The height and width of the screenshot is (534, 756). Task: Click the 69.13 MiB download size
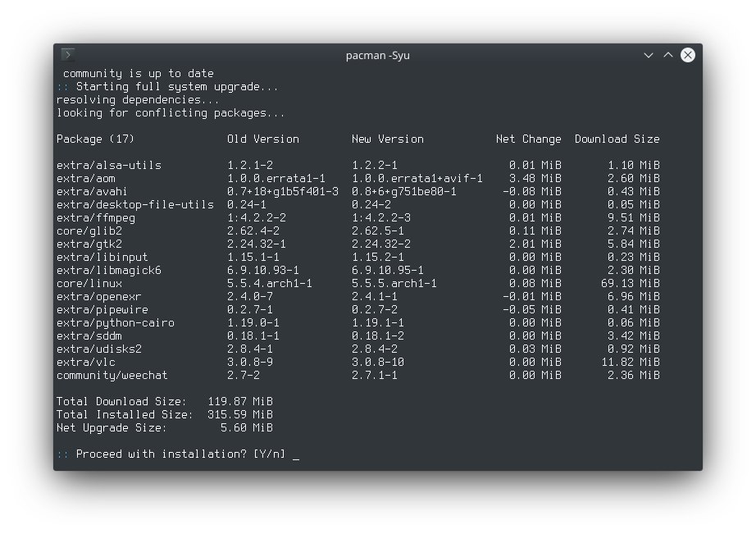pos(631,283)
